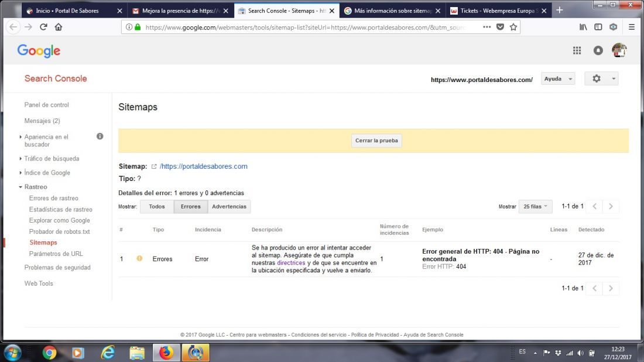Toggle the Firefox sidebar icon
The height and width of the screenshot is (362, 644).
click(598, 27)
